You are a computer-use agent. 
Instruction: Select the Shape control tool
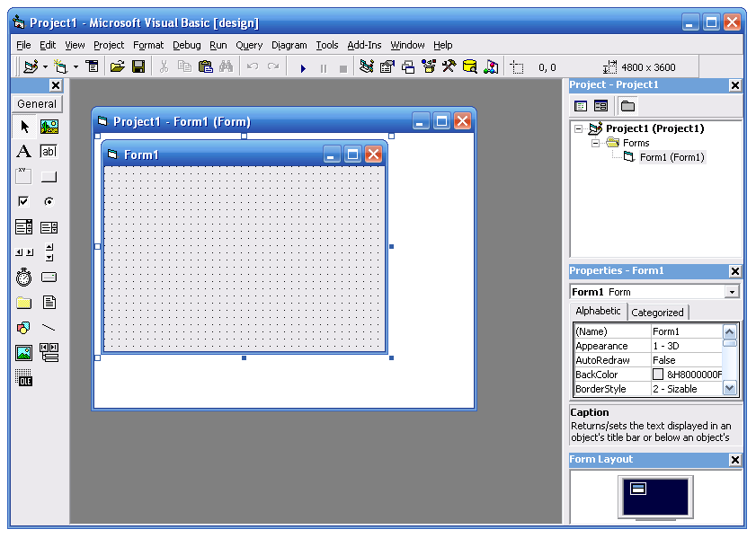point(23,328)
